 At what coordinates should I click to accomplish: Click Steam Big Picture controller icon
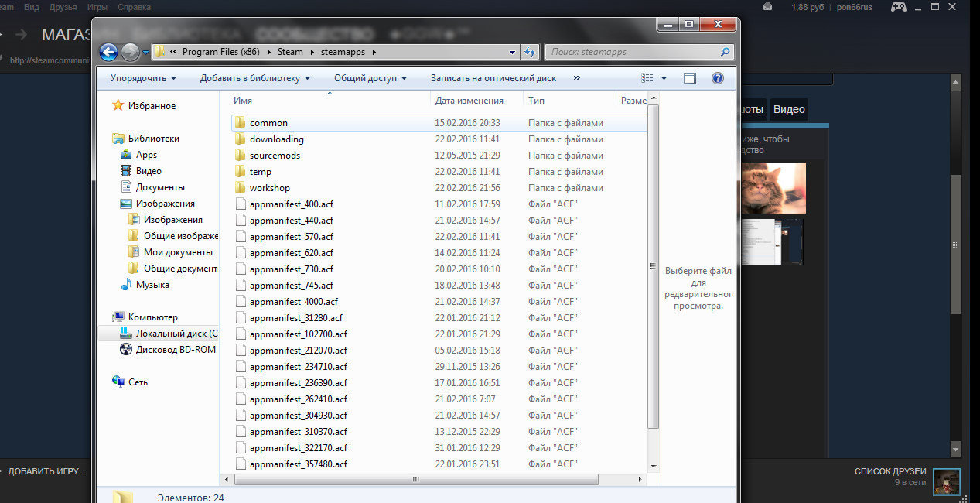tap(899, 7)
